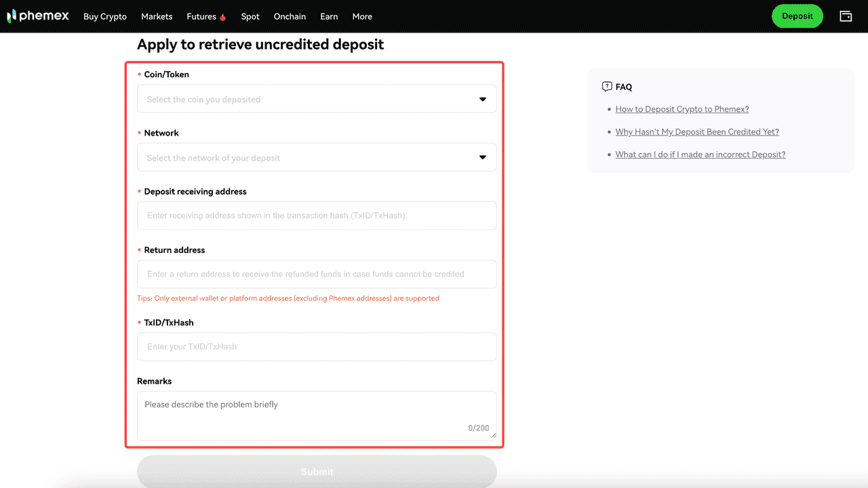The height and width of the screenshot is (488, 868).
Task: Expand the More menu
Action: pyautogui.click(x=362, y=16)
